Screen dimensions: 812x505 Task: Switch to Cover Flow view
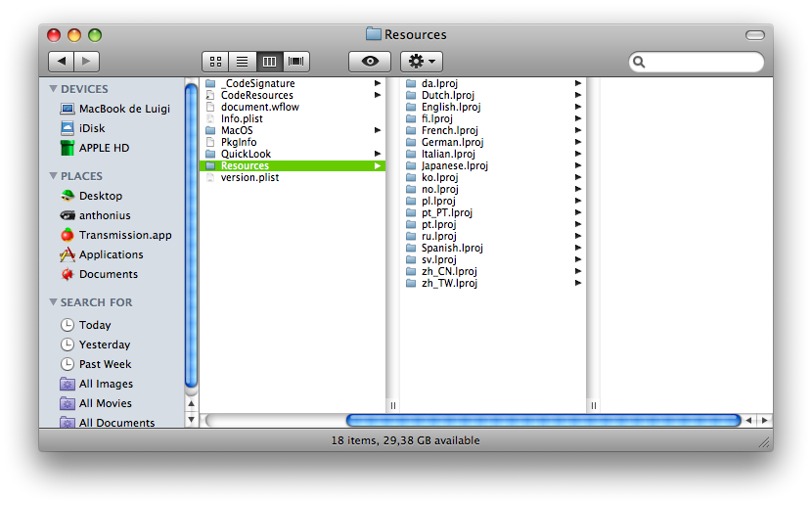click(x=296, y=61)
